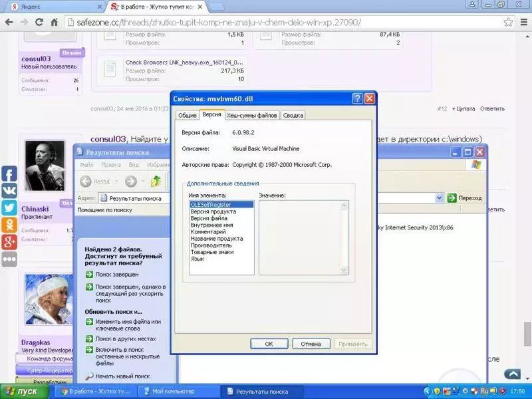Reload the page with the refresh icon

click(x=39, y=23)
